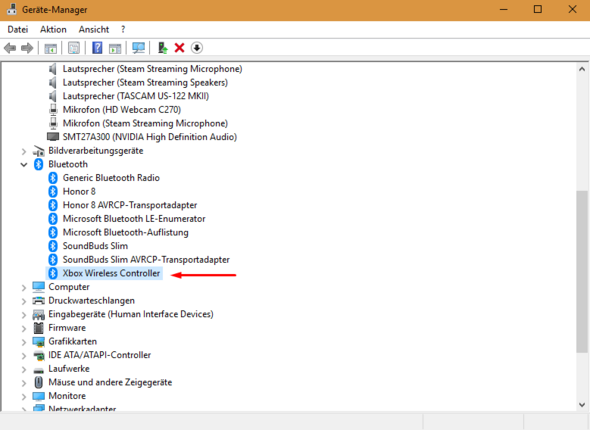Click the mouse icon beside Mäuse und andere Zeigegeräte
This screenshot has height=430, width=590.
pos(38,382)
